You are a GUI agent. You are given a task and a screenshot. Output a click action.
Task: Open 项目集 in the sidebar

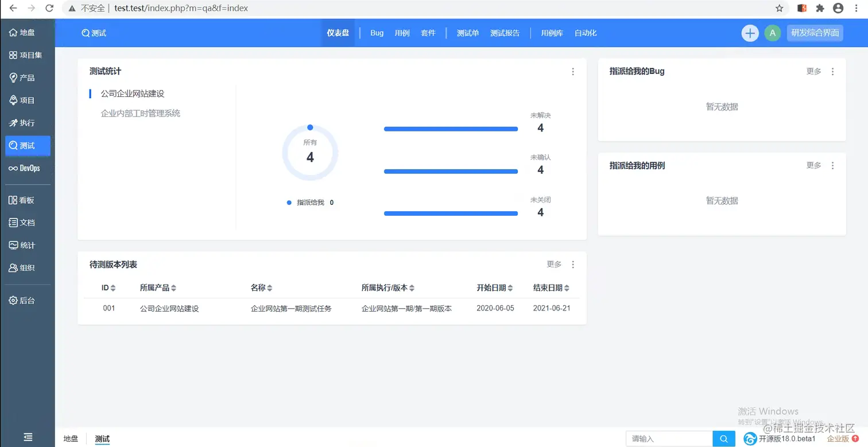pyautogui.click(x=28, y=55)
